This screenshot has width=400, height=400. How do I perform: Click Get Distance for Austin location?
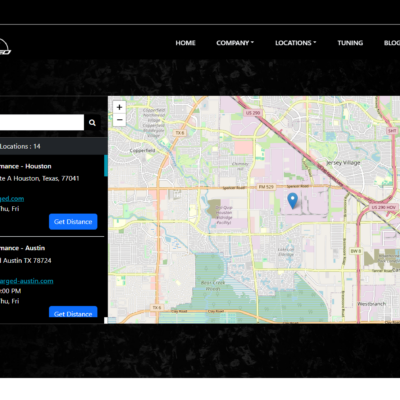coord(73,312)
